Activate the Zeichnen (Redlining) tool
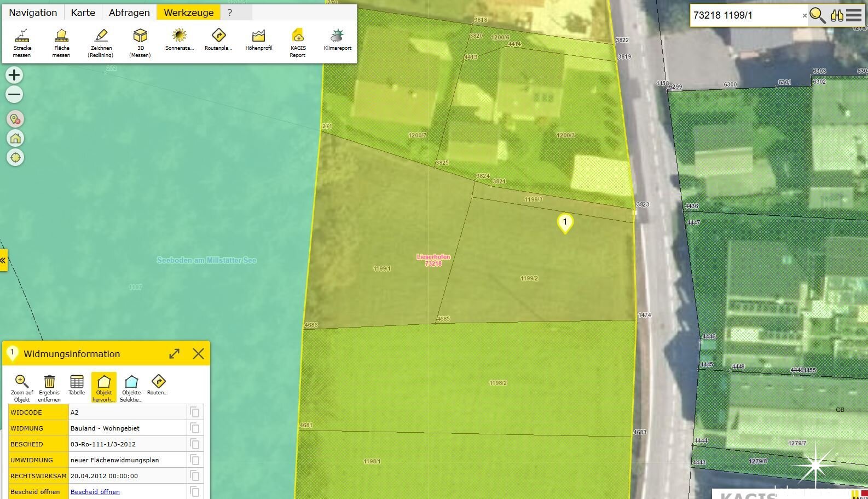The image size is (868, 499). pyautogui.click(x=101, y=42)
